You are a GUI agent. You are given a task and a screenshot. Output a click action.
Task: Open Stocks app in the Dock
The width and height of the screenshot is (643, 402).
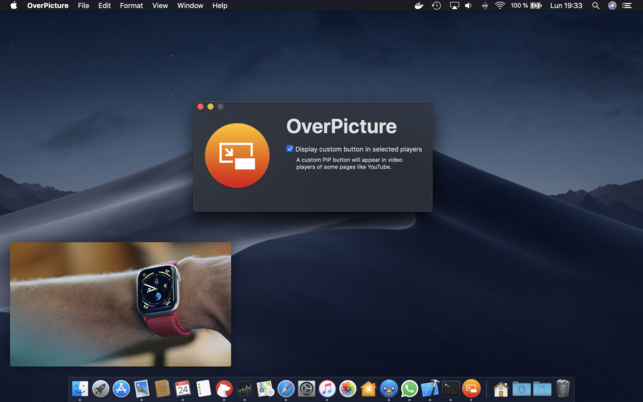point(244,388)
